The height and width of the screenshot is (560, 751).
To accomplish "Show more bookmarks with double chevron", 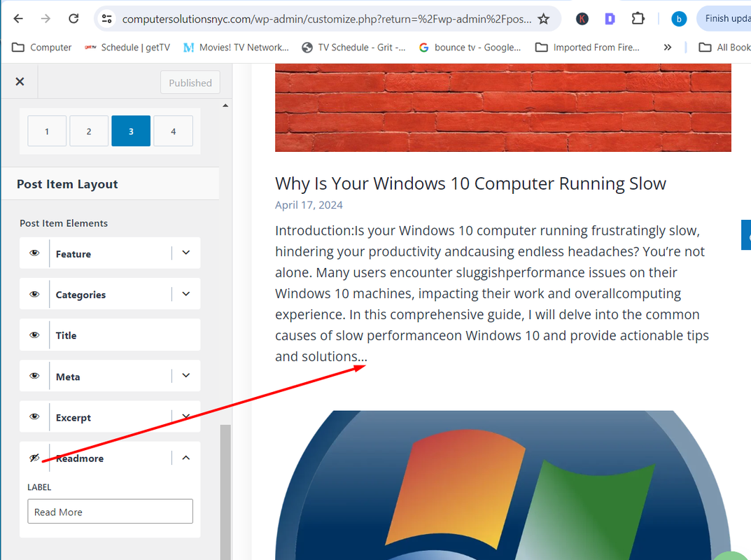I will tap(668, 47).
